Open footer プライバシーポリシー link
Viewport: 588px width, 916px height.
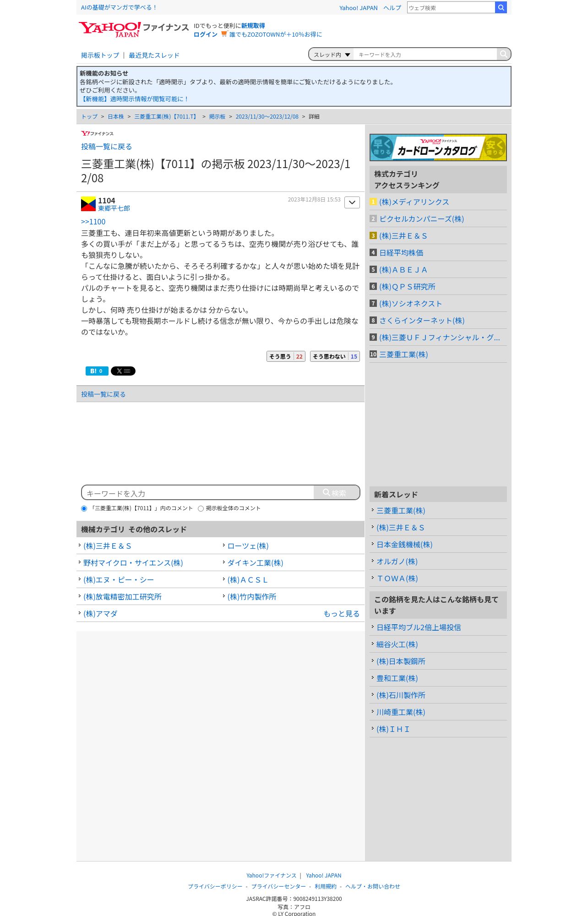[215, 887]
